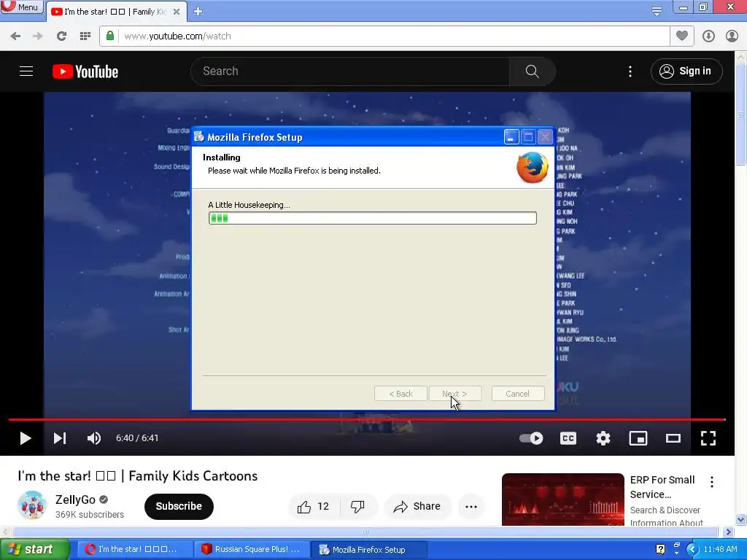Click the Back button in Firefox Setup
747x560 pixels.
(x=400, y=394)
